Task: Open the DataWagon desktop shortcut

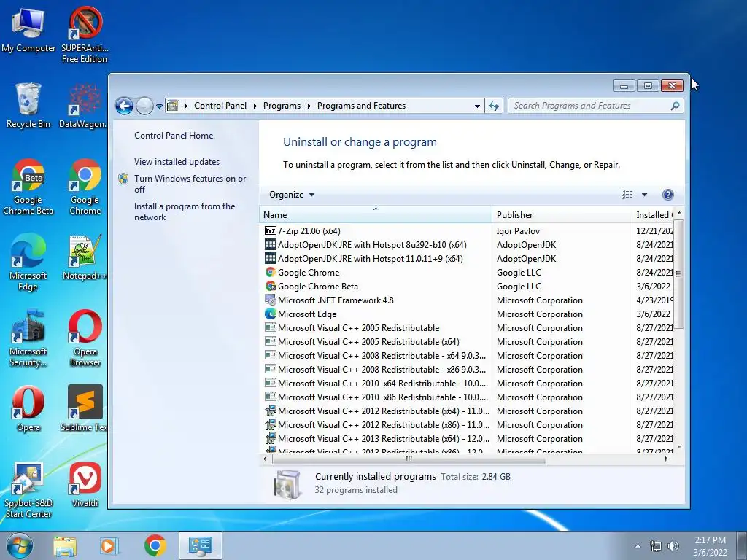Action: pyautogui.click(x=84, y=105)
